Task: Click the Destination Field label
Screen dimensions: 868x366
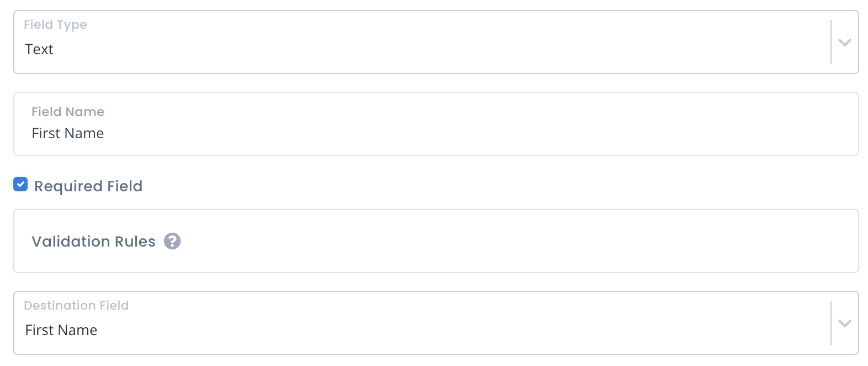Action: click(x=76, y=305)
